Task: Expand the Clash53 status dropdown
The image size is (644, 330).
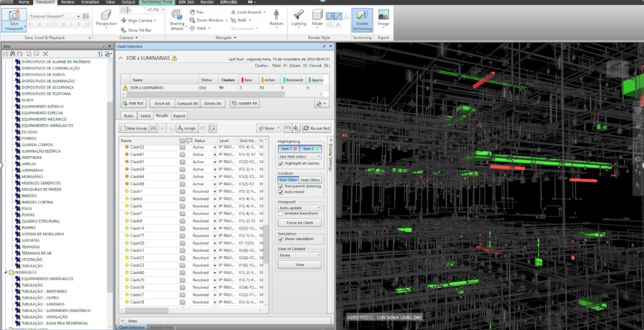Action: coord(214,147)
